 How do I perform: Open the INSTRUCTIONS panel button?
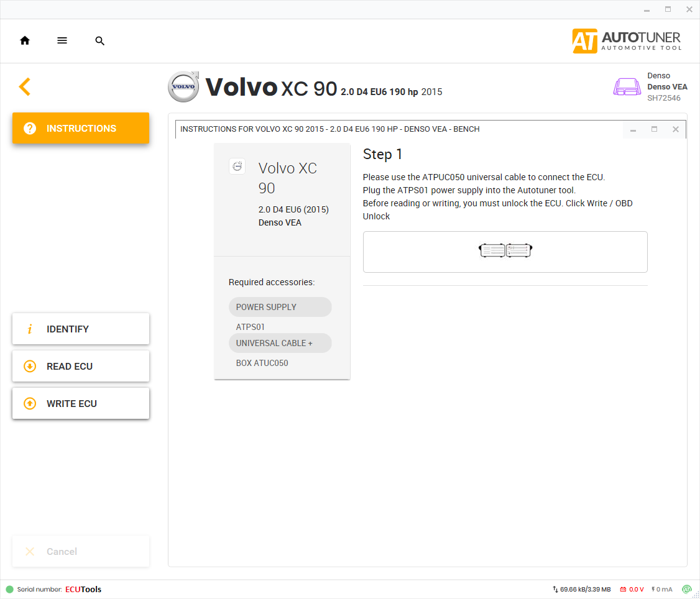(81, 128)
